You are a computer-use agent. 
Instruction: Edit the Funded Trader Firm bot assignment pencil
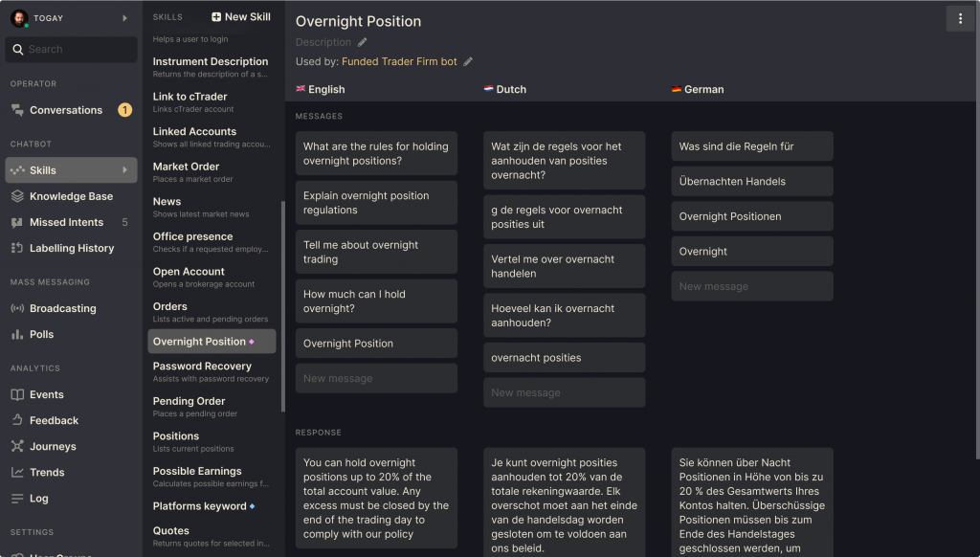point(468,62)
